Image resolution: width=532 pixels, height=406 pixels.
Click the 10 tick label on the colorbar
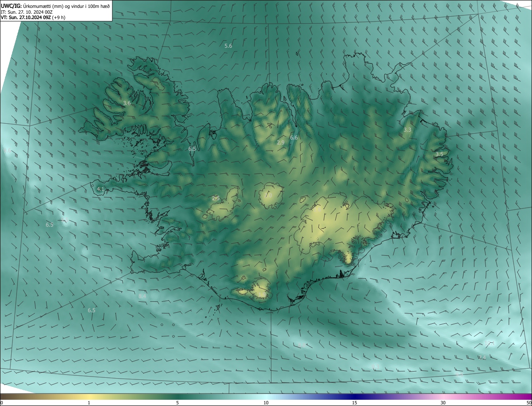pyautogui.click(x=266, y=403)
